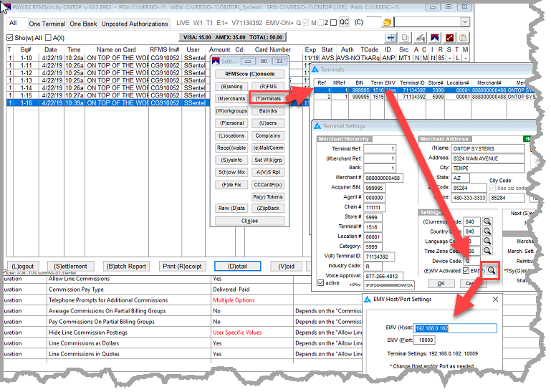Click the (T)erminals settings button
The width and height of the screenshot is (551, 392).
coord(268,99)
